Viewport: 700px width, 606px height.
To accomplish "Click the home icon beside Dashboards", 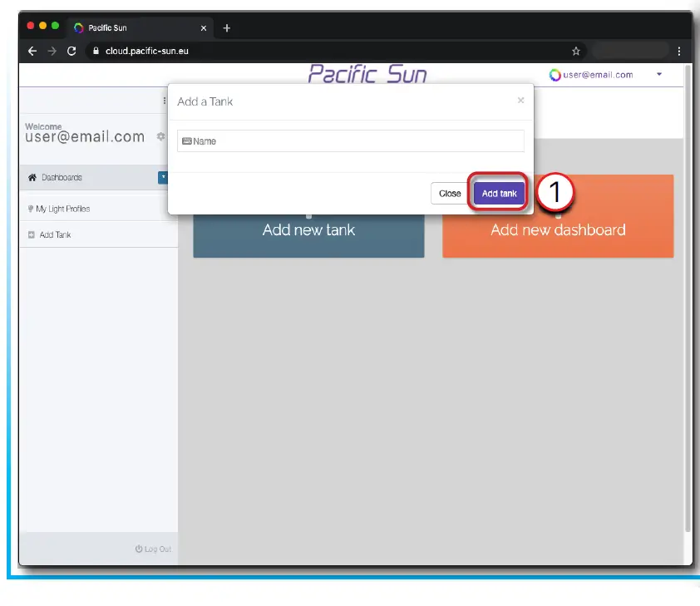I will [x=32, y=178].
